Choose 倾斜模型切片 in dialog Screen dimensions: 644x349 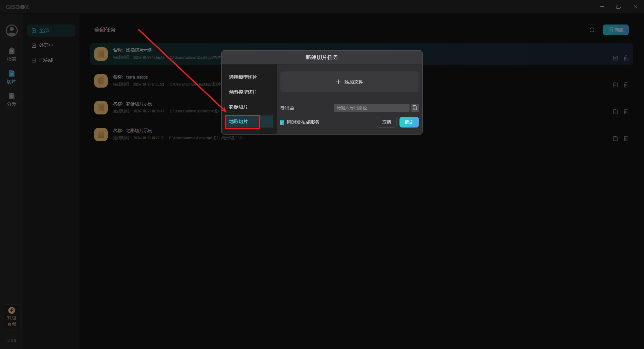249,92
